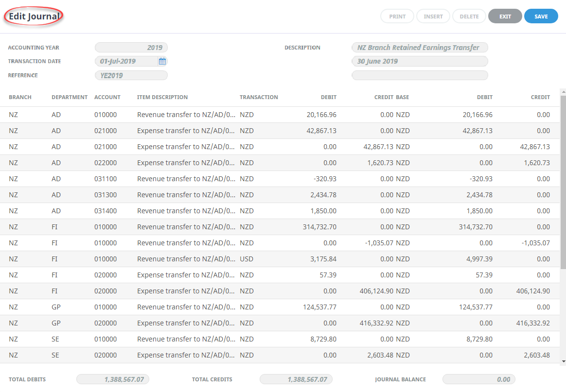Select the GP department cell for account 020000
This screenshot has width=566, height=392.
56,323
